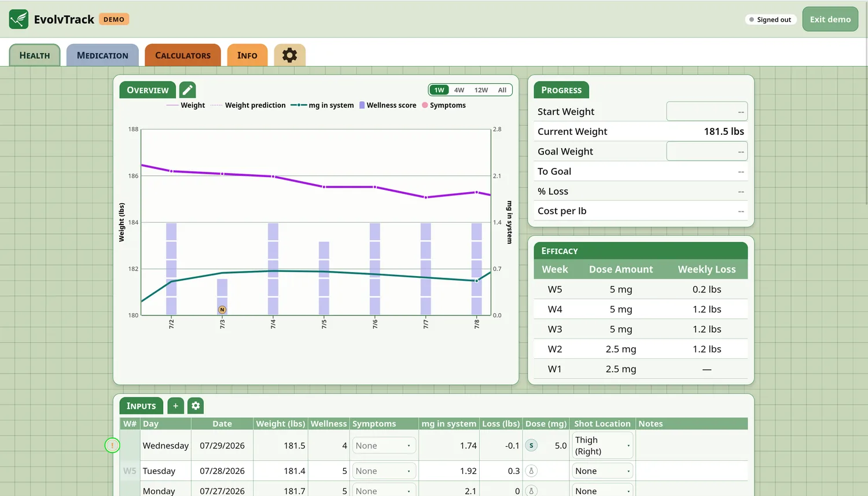868x496 pixels.
Task: Click the pencil edit icon beside Overview
Action: [x=187, y=90]
